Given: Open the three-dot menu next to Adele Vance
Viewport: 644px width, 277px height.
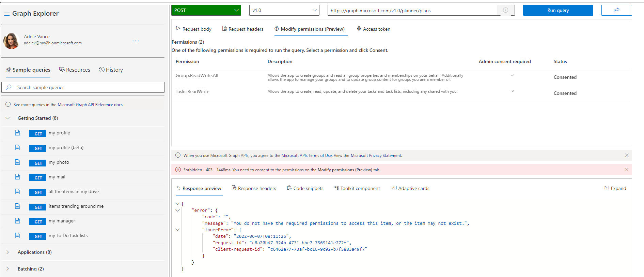Looking at the screenshot, I should click(x=136, y=41).
